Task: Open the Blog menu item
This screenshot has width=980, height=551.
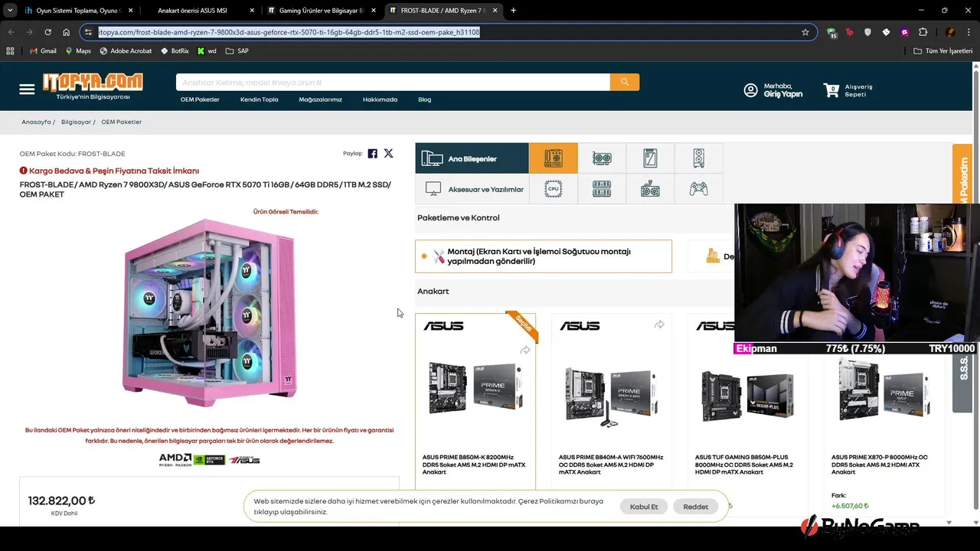Action: click(424, 99)
